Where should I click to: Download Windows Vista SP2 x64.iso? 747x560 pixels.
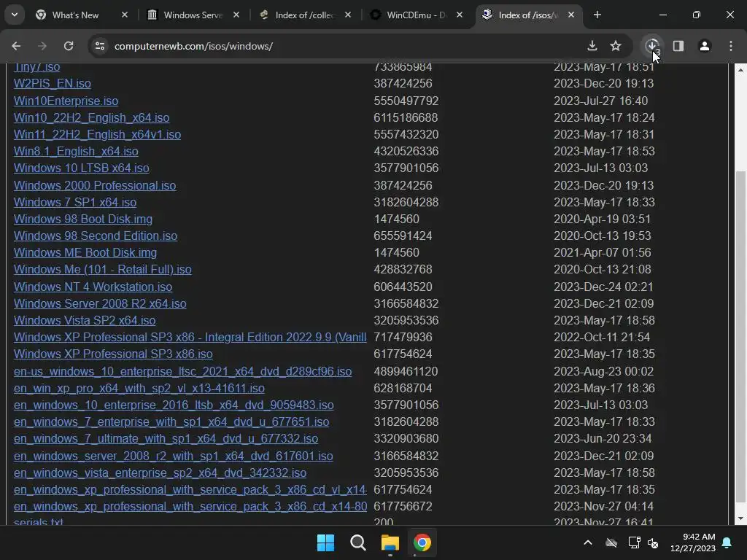[x=85, y=320]
